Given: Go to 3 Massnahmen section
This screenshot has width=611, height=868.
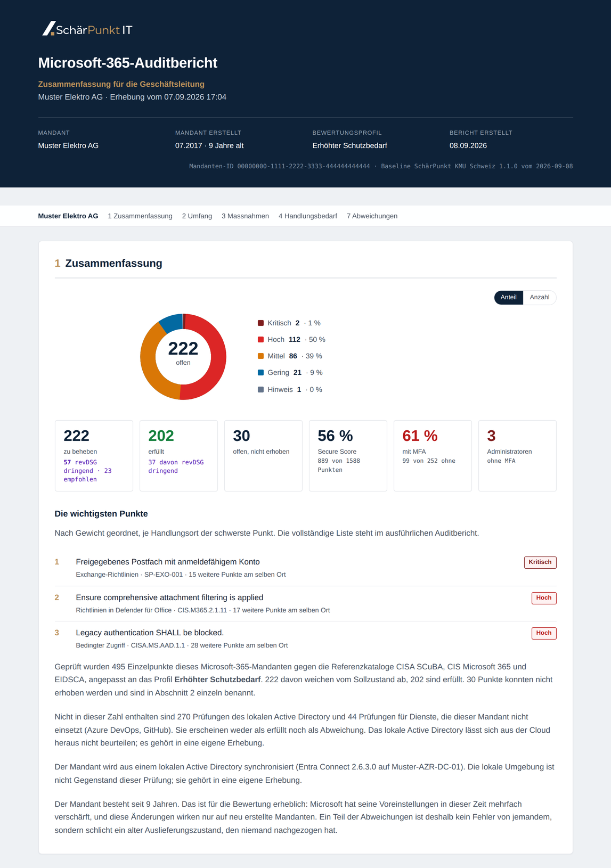Looking at the screenshot, I should coord(245,216).
